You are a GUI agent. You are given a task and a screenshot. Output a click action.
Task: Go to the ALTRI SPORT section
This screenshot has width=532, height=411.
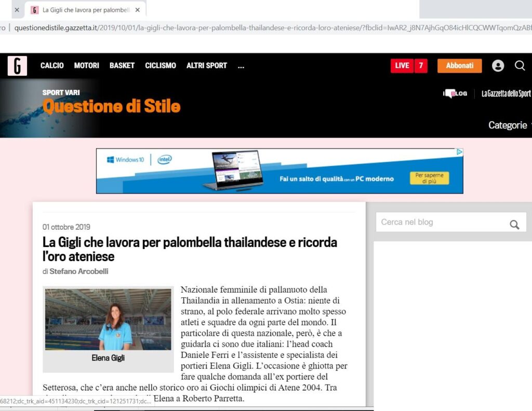click(206, 66)
